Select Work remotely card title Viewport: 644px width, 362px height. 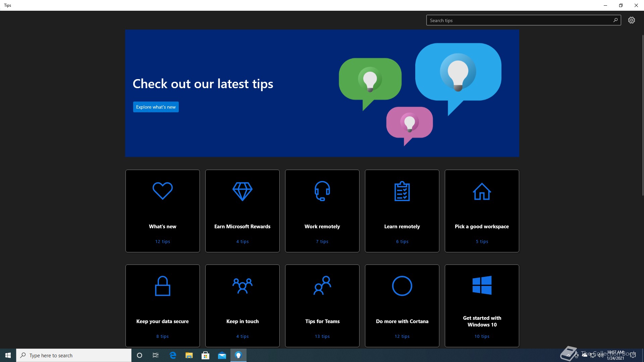pyautogui.click(x=322, y=227)
